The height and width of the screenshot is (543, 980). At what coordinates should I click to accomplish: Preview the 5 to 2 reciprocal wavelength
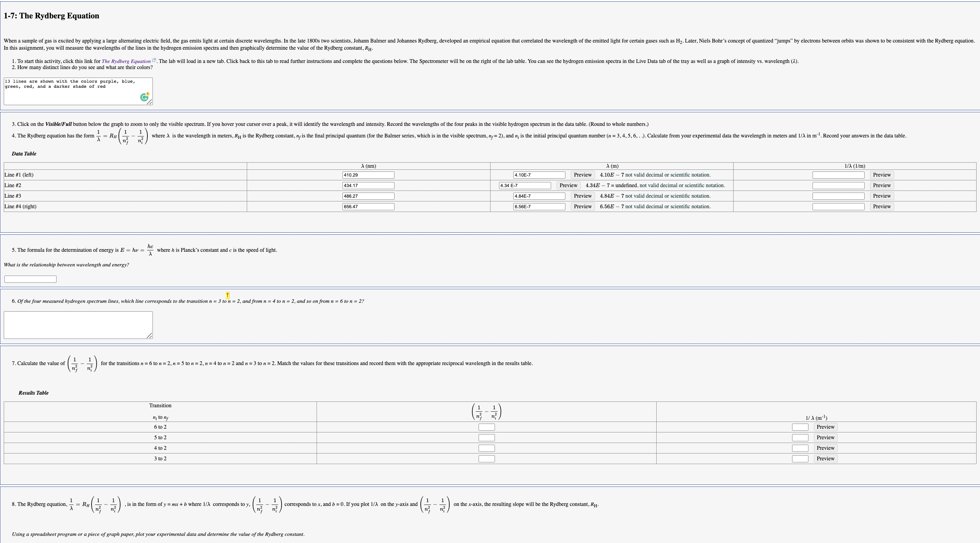[825, 438]
